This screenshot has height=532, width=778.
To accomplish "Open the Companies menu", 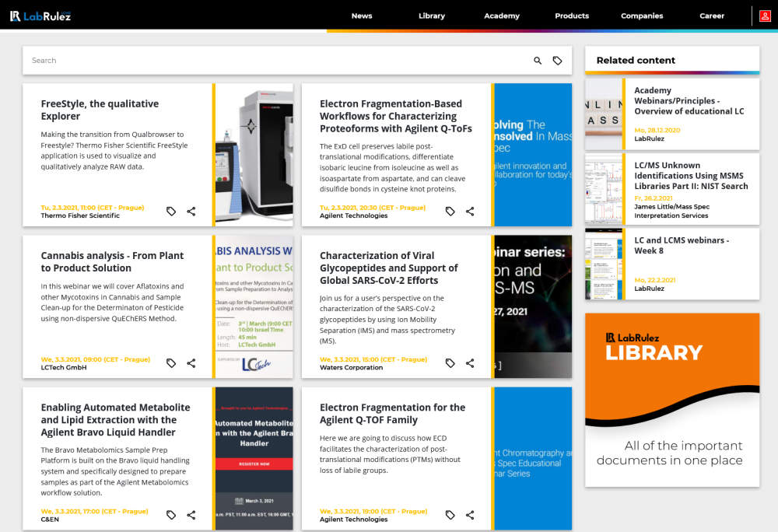I will point(642,16).
